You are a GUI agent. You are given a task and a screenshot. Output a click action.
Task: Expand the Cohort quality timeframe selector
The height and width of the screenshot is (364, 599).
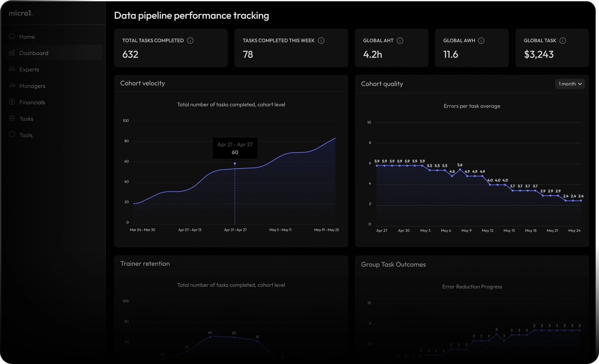coord(570,84)
